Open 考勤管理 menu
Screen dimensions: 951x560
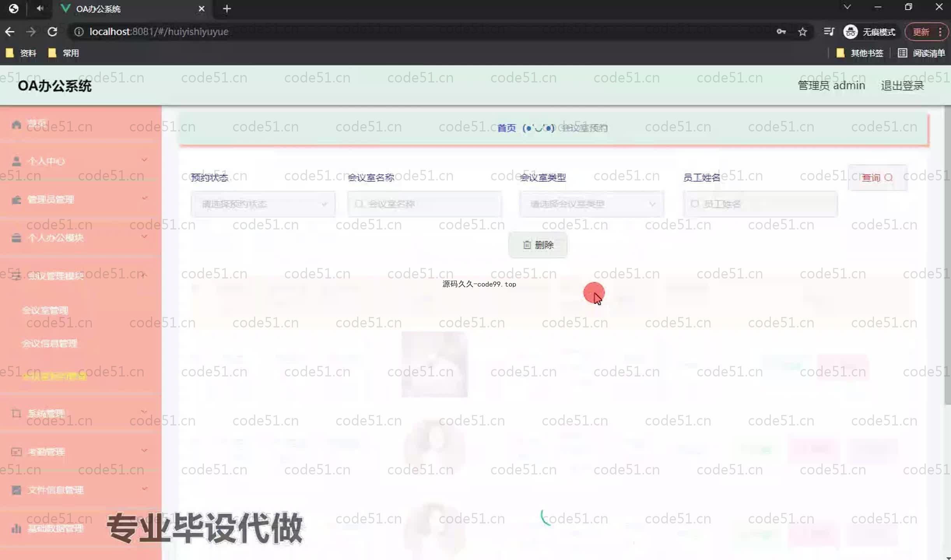coord(46,452)
